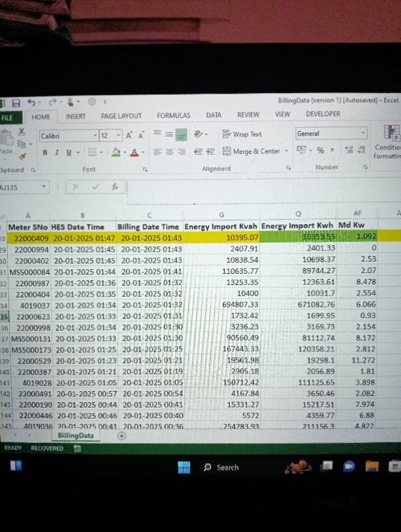Screen dimensions: 401x532
Task: Open Conditional Formatting menu
Action: pos(389,142)
